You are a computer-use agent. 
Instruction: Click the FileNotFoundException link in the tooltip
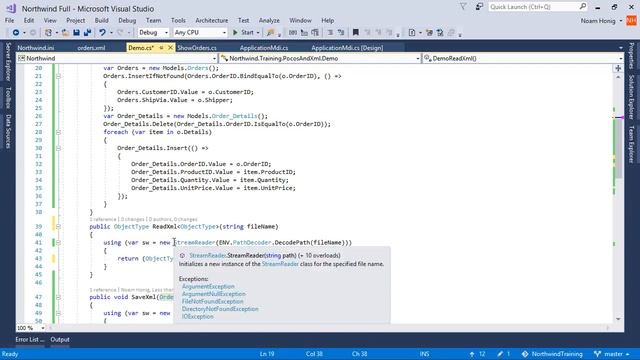click(x=213, y=302)
